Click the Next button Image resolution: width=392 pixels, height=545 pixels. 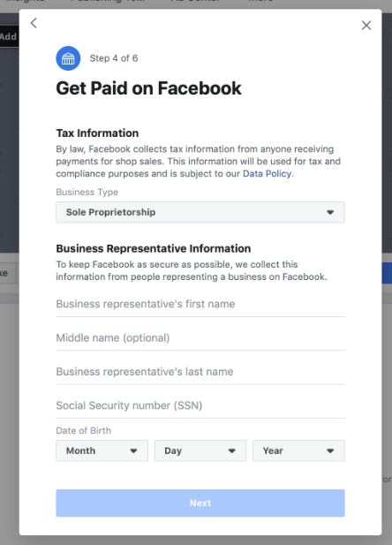[x=200, y=503]
